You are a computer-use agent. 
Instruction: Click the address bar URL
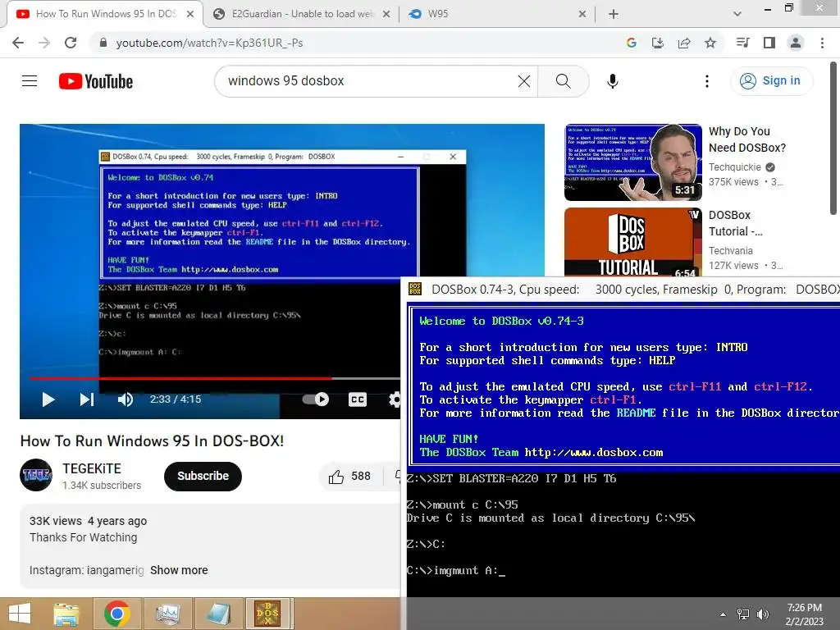pyautogui.click(x=209, y=43)
